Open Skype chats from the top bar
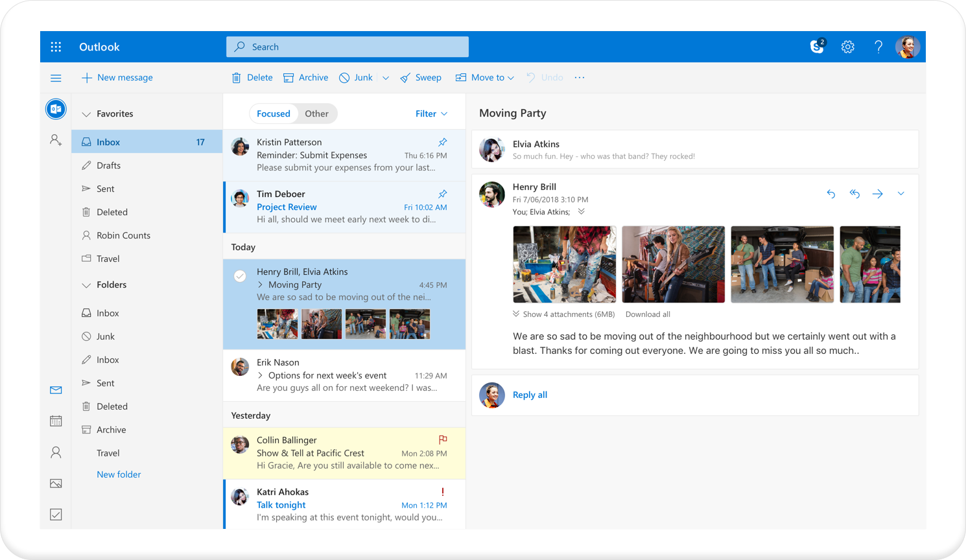966x560 pixels. [x=816, y=46]
